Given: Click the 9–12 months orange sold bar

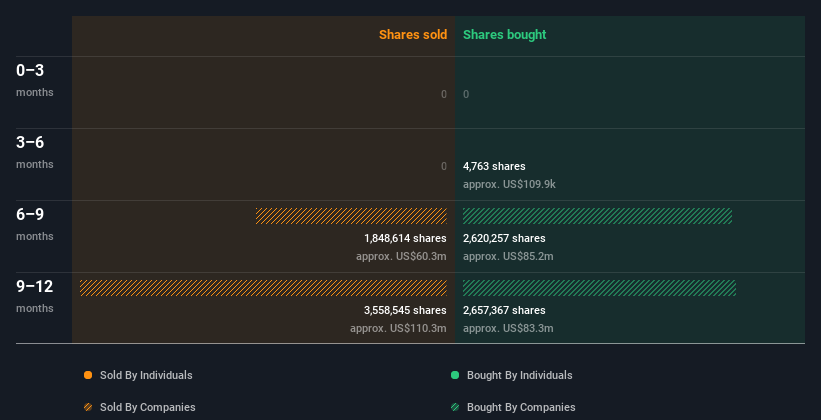Looking at the screenshot, I should 263,288.
